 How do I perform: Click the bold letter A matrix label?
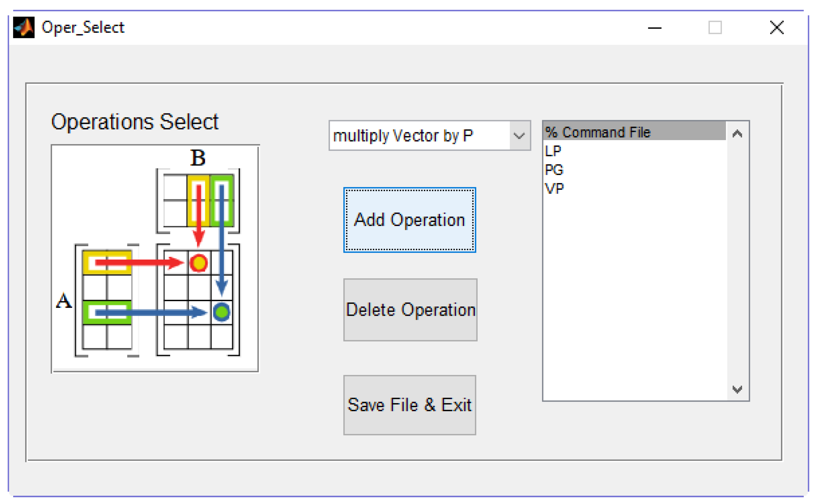(64, 301)
